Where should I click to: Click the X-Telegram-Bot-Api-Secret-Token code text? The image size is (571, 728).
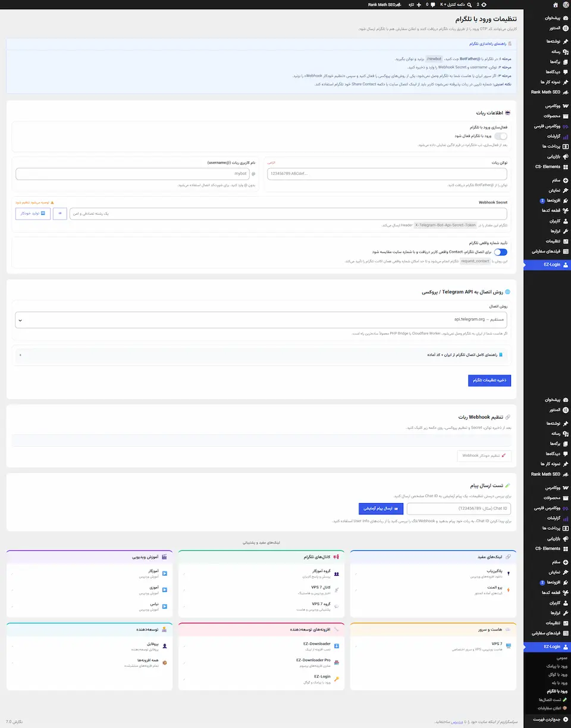coord(446,225)
